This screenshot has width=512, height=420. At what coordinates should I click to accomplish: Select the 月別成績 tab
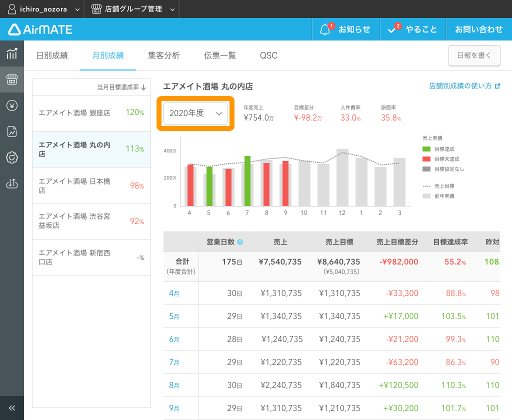108,55
